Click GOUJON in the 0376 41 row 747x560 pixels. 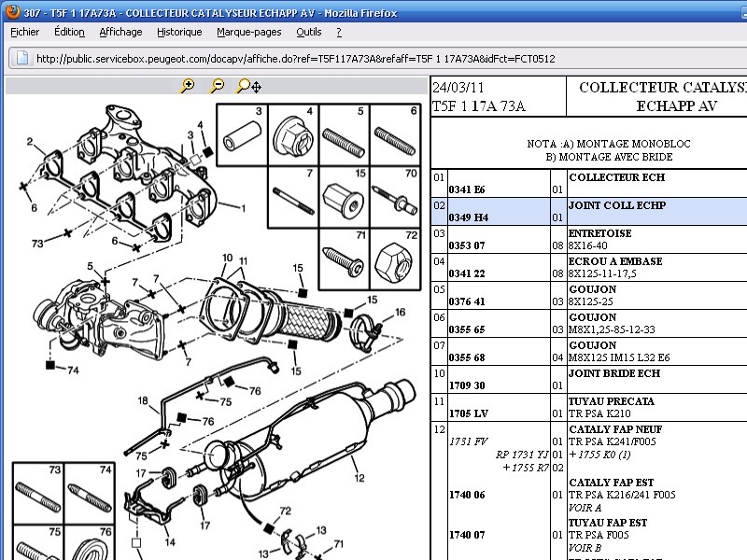pos(593,289)
